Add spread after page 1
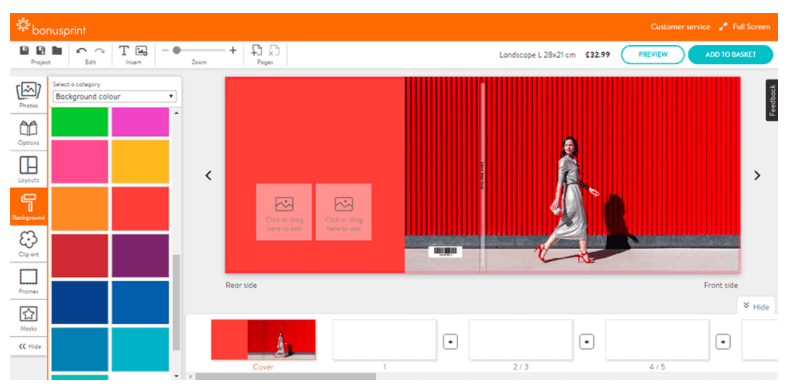788x392 pixels. click(450, 342)
